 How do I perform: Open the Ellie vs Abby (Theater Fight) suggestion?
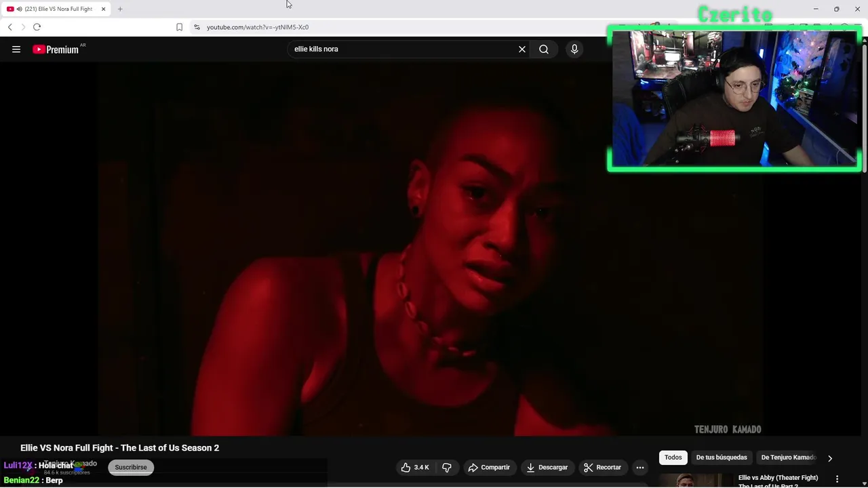click(778, 481)
